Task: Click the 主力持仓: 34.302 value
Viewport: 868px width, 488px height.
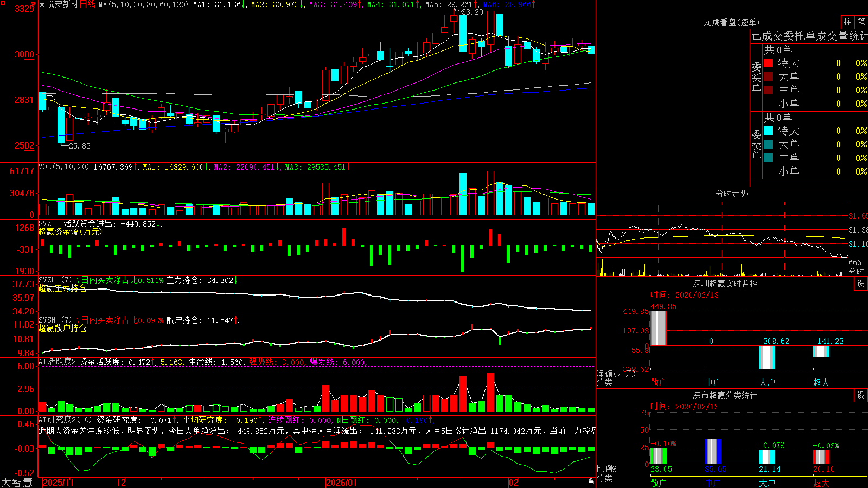Action: 203,280
